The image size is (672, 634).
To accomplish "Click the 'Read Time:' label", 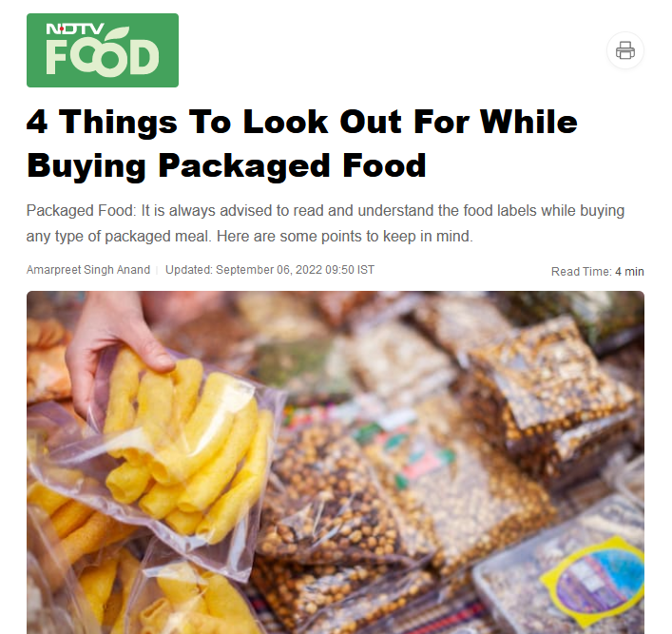I will [x=581, y=271].
